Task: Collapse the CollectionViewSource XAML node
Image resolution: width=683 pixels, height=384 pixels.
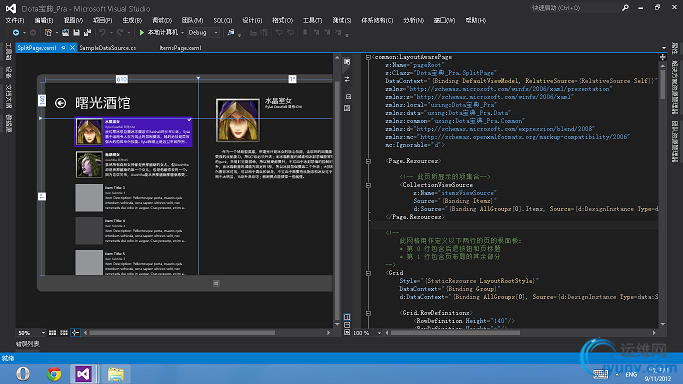Action: tap(369, 185)
